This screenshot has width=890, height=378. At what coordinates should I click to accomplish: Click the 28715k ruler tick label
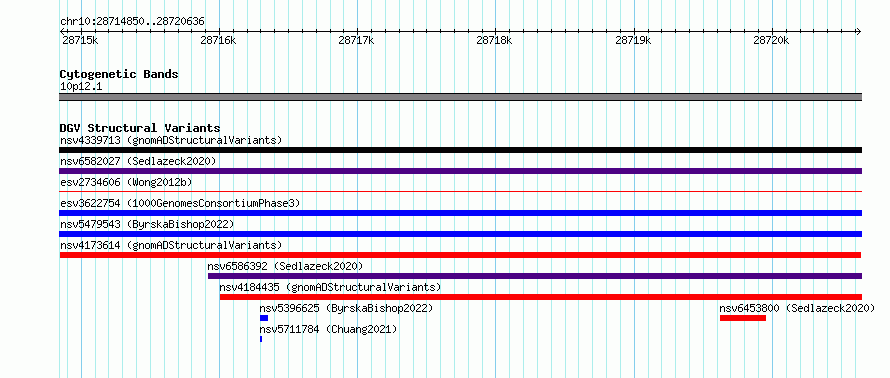pyautogui.click(x=80, y=40)
